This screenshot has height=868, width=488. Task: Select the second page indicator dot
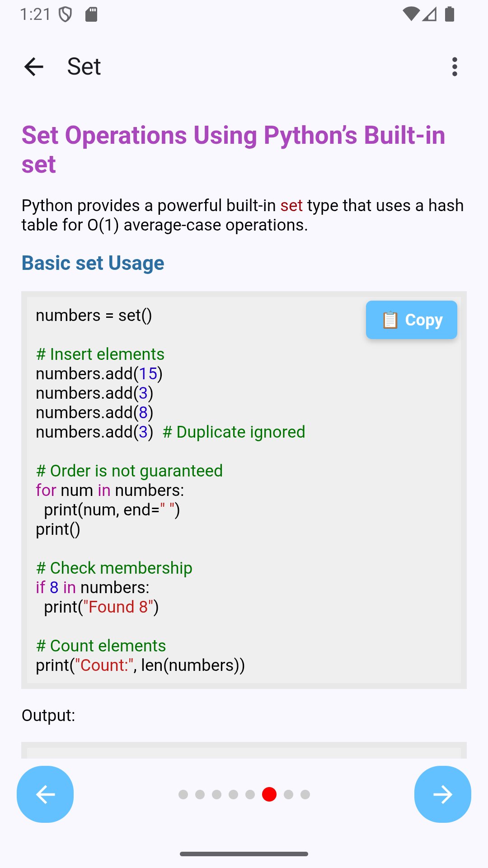pyautogui.click(x=200, y=794)
